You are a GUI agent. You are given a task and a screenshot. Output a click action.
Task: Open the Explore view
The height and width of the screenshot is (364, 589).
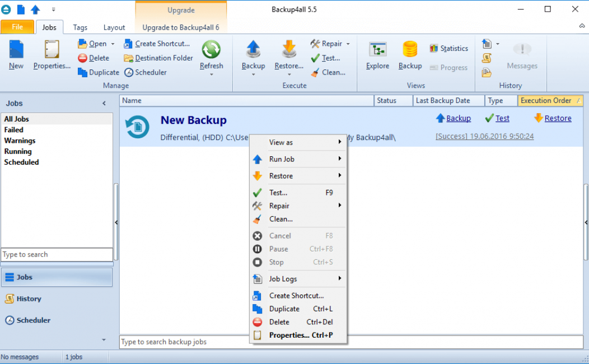coord(377,55)
